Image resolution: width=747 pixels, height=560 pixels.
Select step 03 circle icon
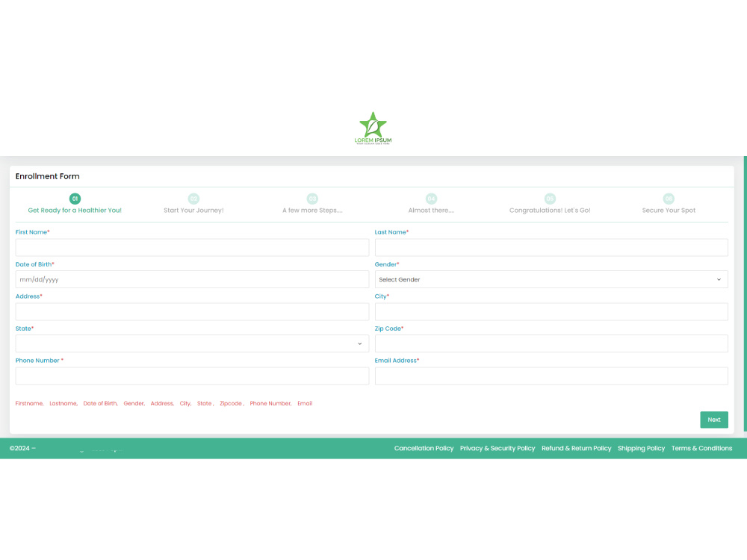[x=312, y=199]
